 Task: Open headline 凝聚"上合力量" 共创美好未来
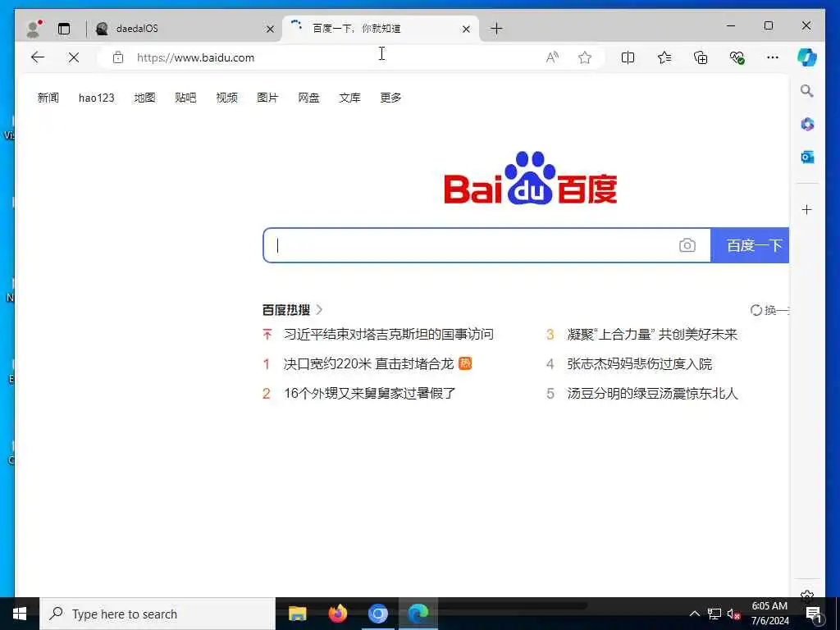click(x=652, y=335)
